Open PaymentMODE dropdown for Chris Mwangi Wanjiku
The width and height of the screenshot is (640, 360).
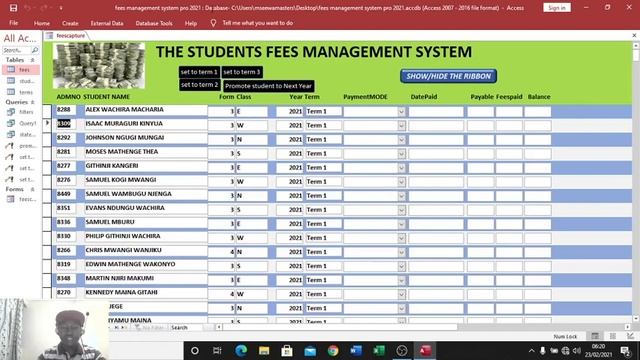[x=401, y=252]
